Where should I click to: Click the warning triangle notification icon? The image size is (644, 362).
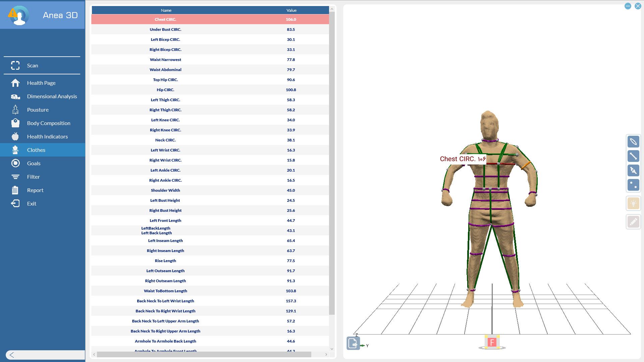pyautogui.click(x=12, y=13)
